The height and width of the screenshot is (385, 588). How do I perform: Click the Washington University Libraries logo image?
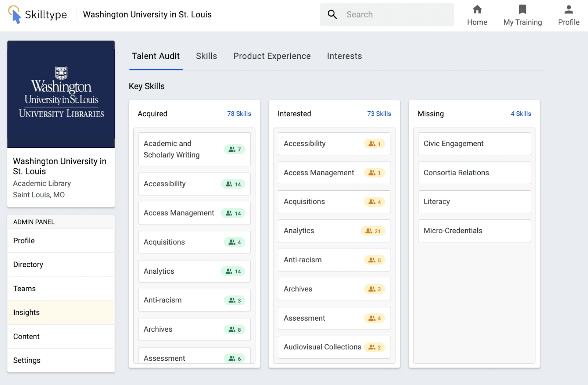[x=61, y=94]
